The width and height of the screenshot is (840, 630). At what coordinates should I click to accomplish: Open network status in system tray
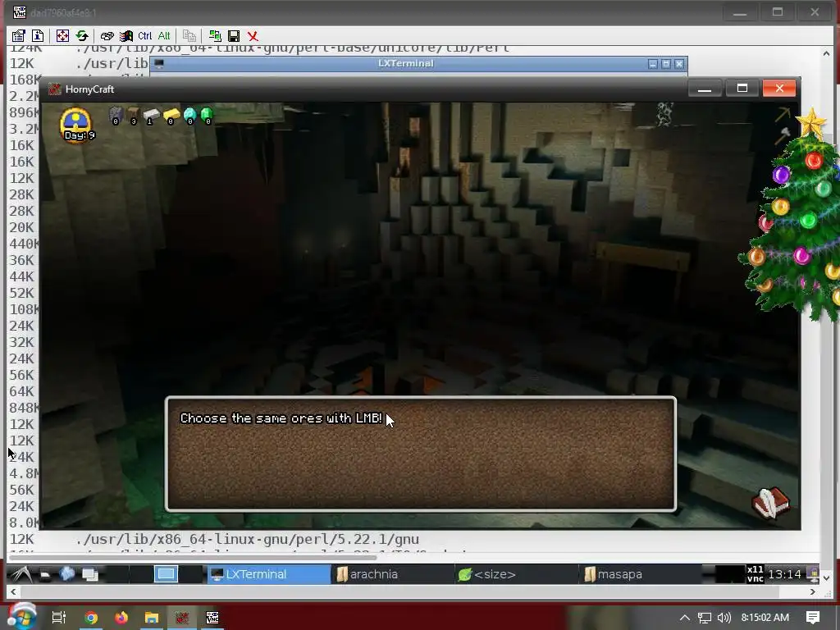[705, 618]
